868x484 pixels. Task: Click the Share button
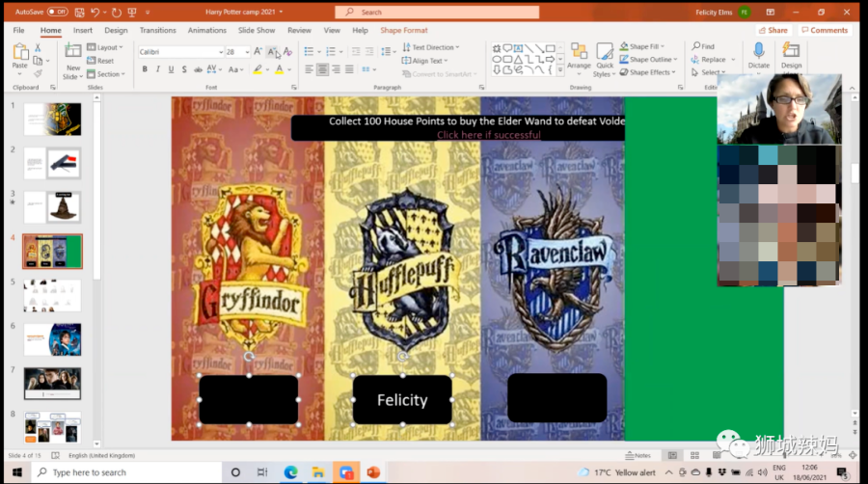(773, 31)
